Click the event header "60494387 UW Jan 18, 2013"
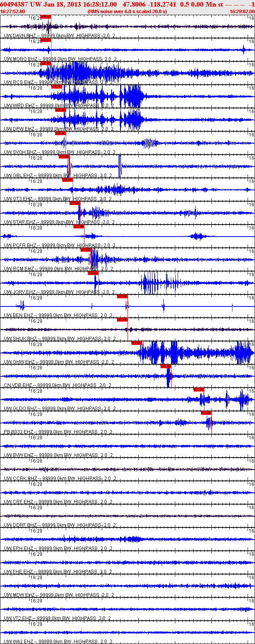 (x=41, y=4)
